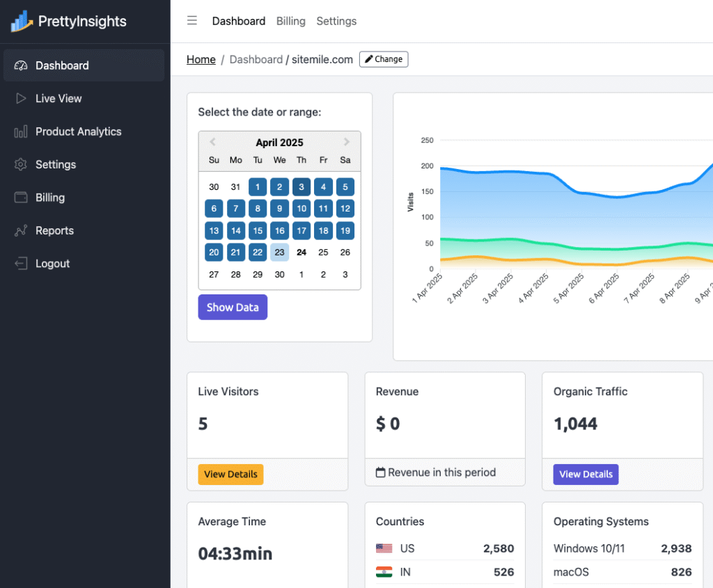
Task: Click the Settings gear icon in sidebar
Action: point(21,165)
